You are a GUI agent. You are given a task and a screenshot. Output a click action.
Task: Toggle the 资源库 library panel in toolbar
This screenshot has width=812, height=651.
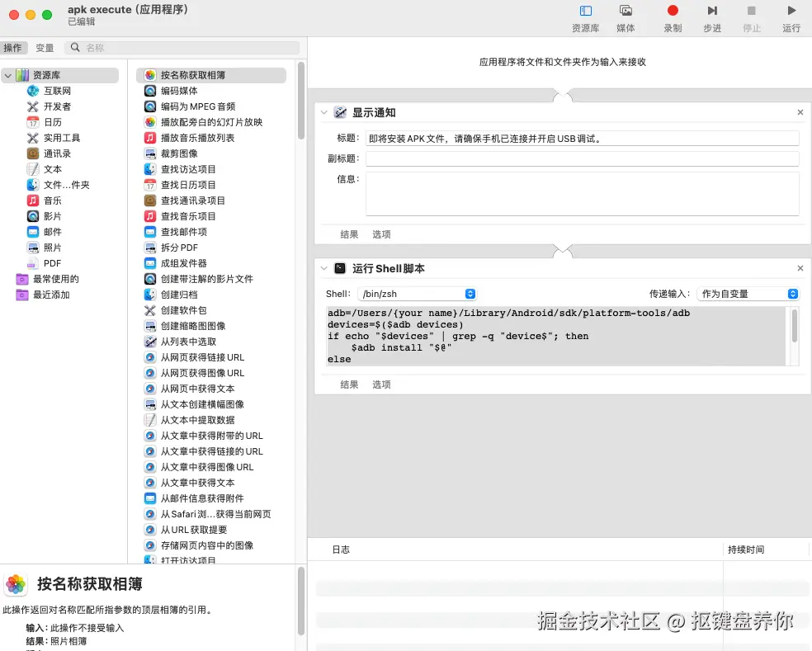[x=585, y=18]
